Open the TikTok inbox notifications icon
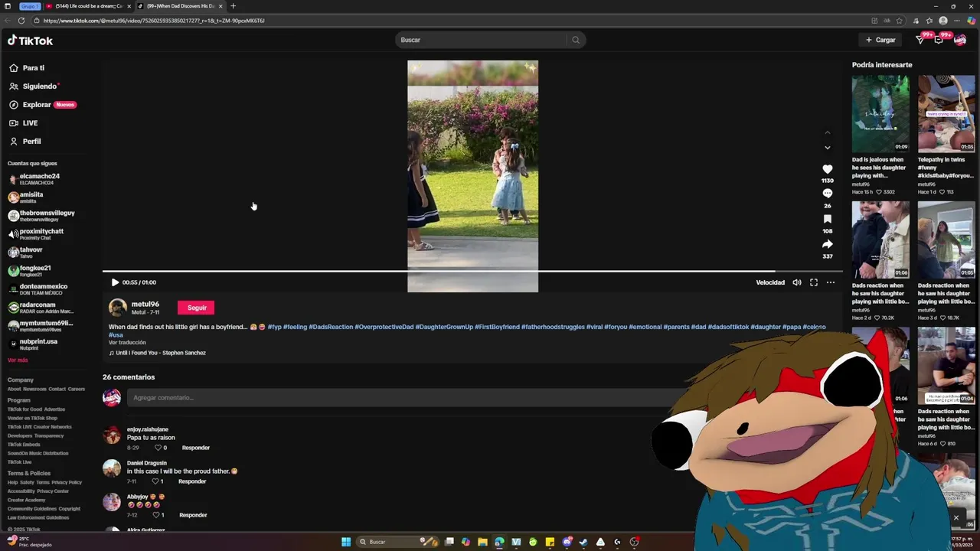The image size is (980, 551). pos(939,40)
